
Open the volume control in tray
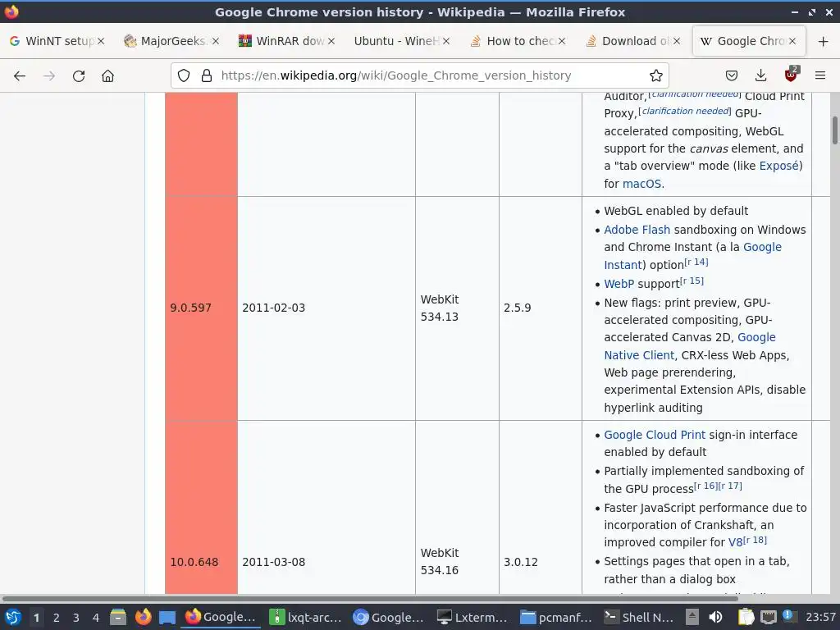[x=715, y=617]
